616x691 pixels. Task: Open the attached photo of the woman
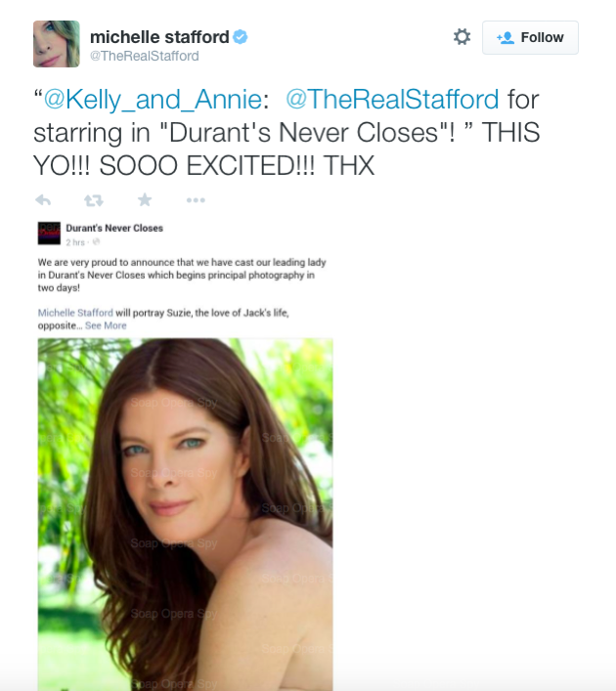[185, 514]
